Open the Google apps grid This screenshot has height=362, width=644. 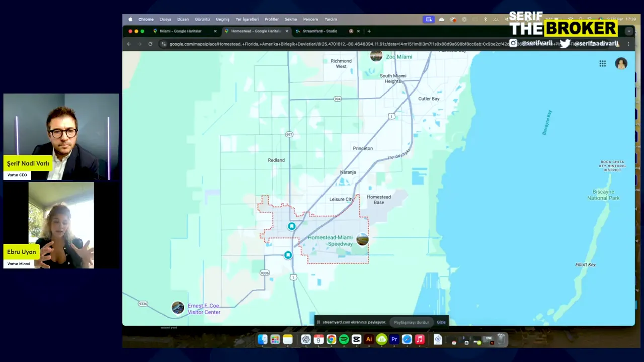602,63
